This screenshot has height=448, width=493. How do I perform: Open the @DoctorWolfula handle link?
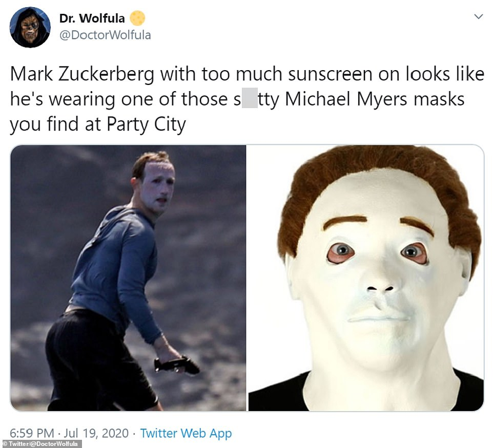coord(105,35)
